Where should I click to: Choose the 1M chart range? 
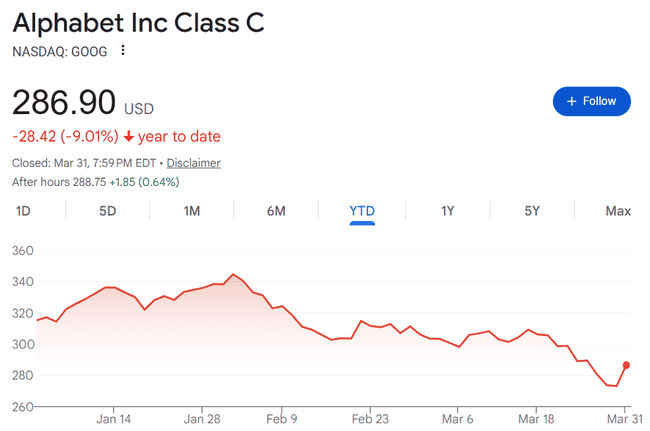coord(192,211)
